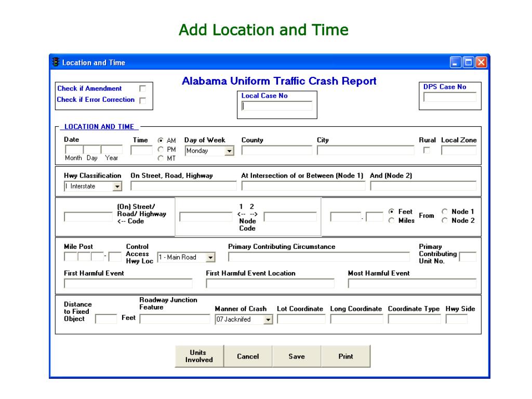Screen dimensions: 532x399
Task: Choose the Feet distance radio button
Action: [x=391, y=211]
